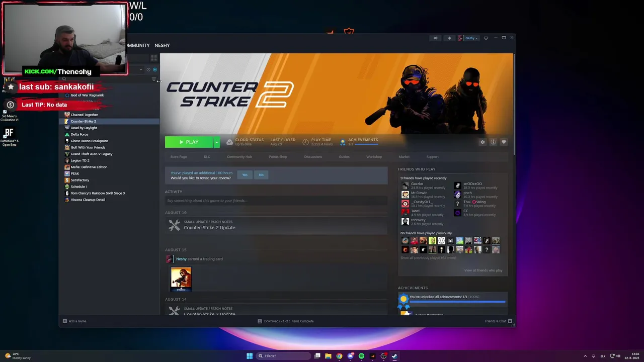This screenshot has width=644, height=362.
Task: Click Yes to revise your review
Action: click(245, 175)
